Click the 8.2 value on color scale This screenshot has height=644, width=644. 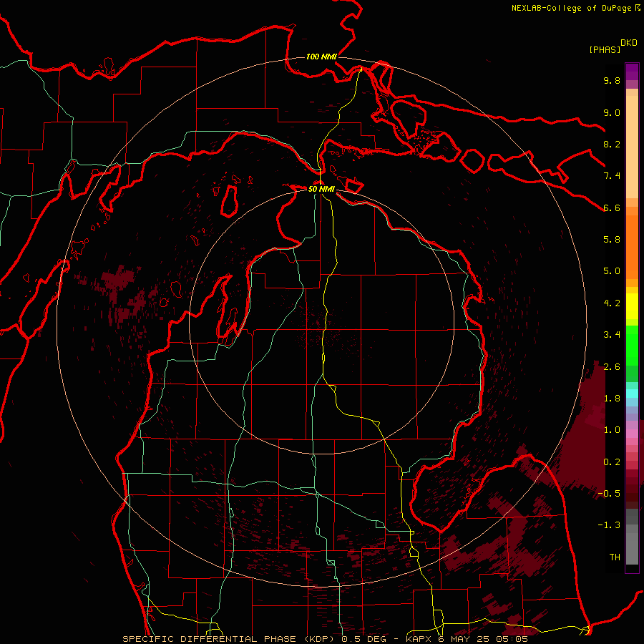tap(612, 144)
